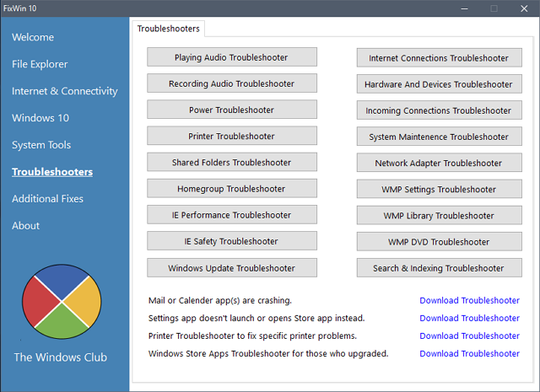Open the Welcome section in sidebar

pyautogui.click(x=33, y=37)
